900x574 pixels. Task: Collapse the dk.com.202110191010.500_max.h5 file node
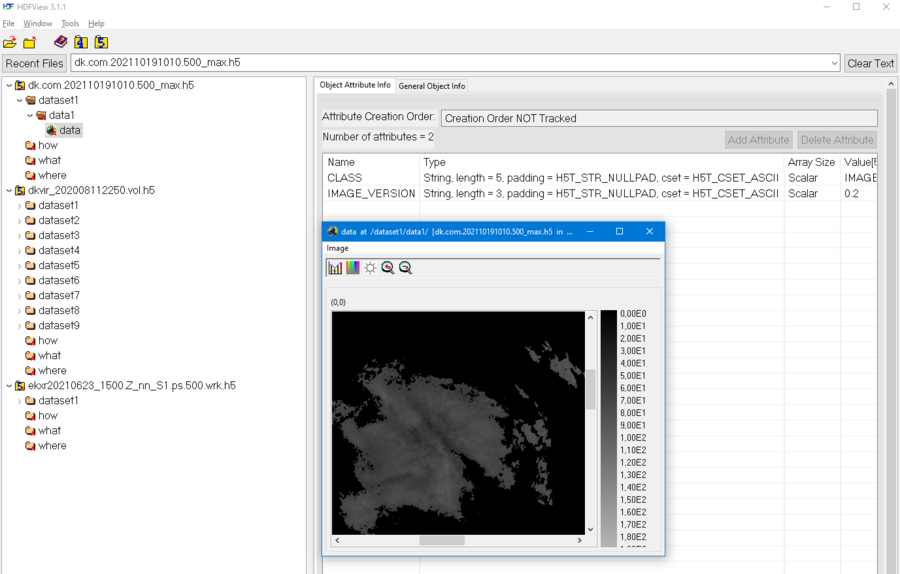click(9, 86)
